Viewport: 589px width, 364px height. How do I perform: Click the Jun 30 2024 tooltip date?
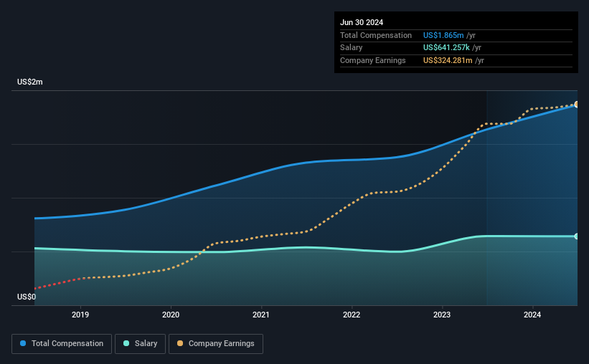coord(362,22)
